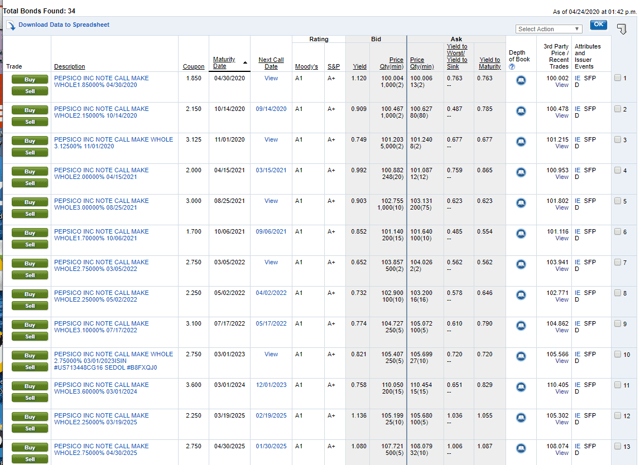The height and width of the screenshot is (465, 640).
Task: Select checkbox for bond row 5
Action: tap(618, 201)
